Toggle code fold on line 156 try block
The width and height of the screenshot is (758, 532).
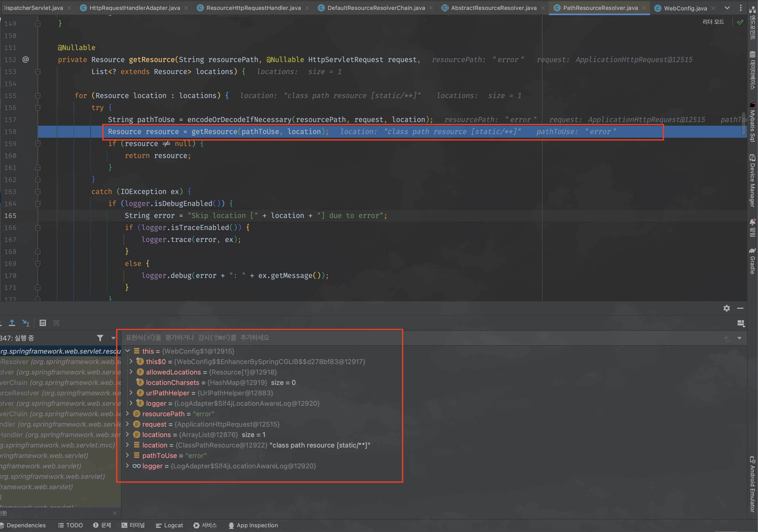coord(38,108)
